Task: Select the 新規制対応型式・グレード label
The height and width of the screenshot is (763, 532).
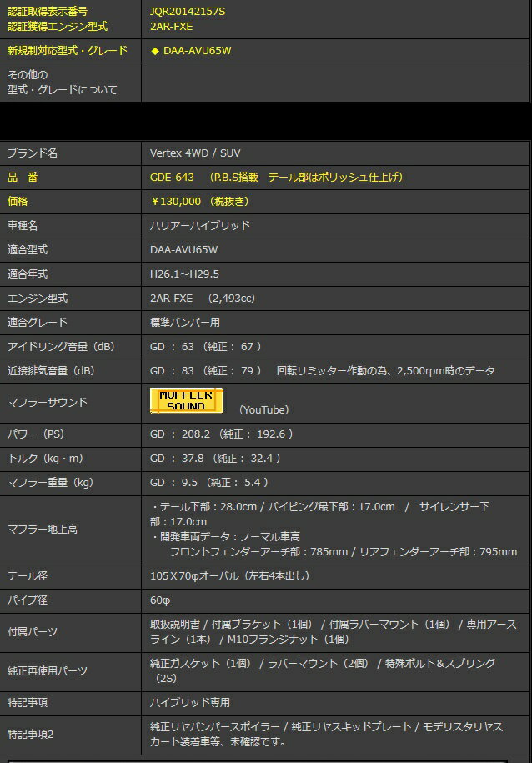Action: [68, 51]
